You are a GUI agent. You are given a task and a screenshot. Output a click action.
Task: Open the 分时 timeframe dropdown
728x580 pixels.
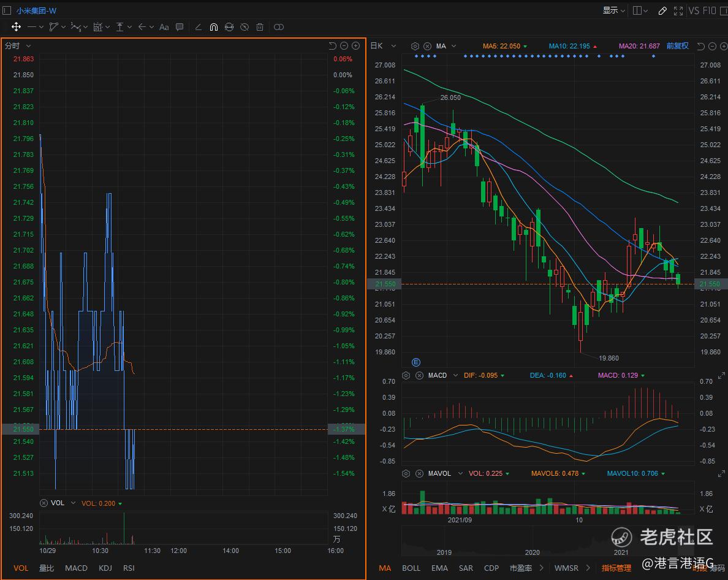coord(18,46)
